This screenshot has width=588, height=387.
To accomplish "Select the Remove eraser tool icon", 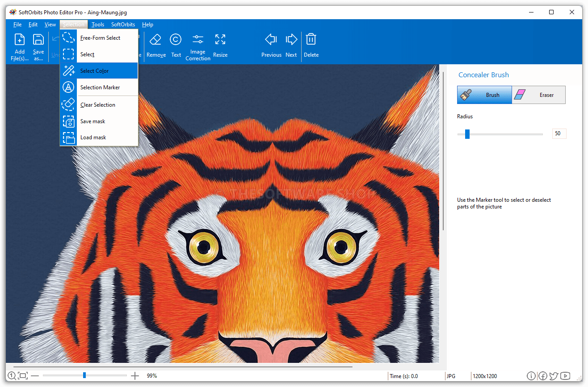I will pyautogui.click(x=155, y=39).
